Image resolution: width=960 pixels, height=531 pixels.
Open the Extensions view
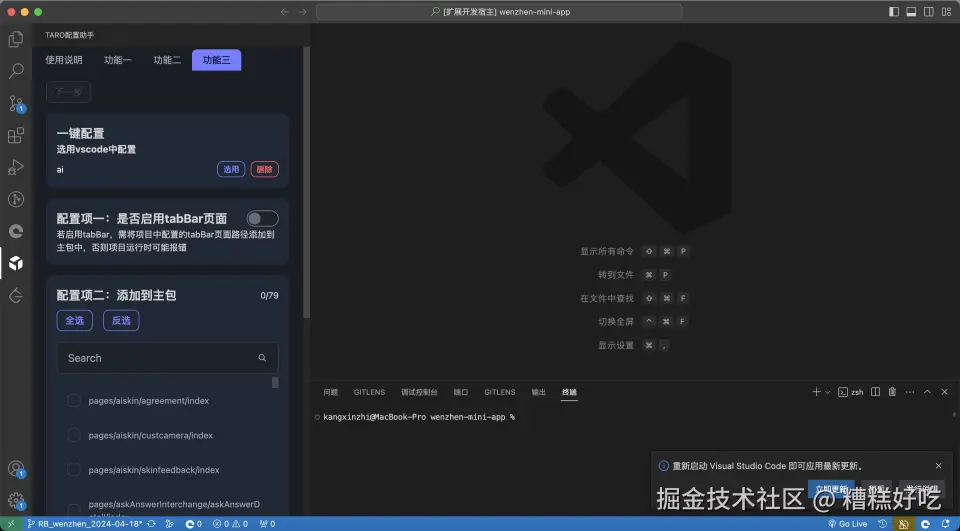coord(16,135)
